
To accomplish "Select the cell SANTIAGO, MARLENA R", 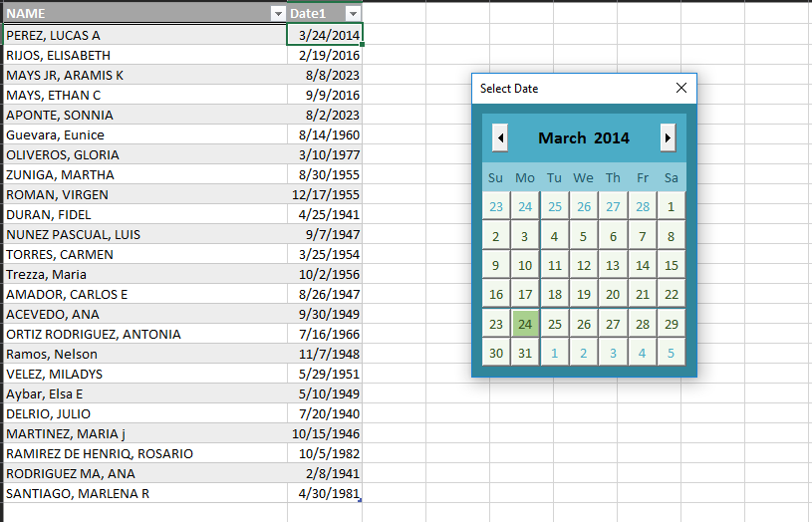I will pyautogui.click(x=145, y=493).
